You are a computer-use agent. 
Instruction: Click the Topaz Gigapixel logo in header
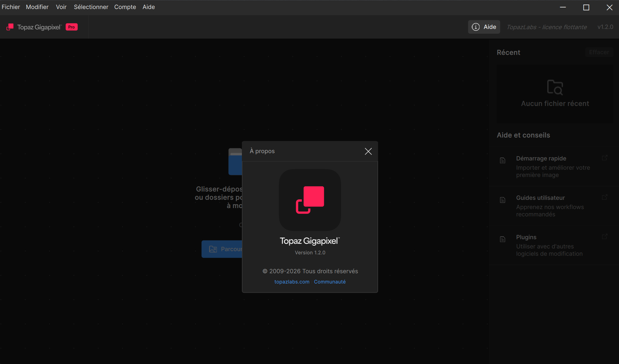click(34, 27)
